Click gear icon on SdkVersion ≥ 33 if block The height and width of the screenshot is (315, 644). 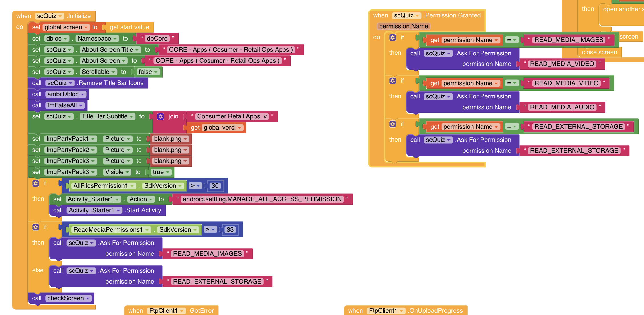coord(35,227)
